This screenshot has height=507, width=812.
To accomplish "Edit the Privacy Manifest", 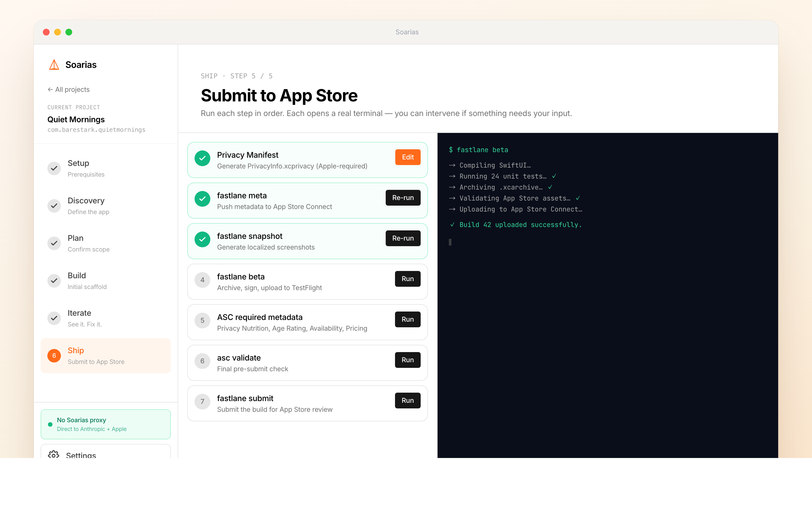I will [x=407, y=157].
